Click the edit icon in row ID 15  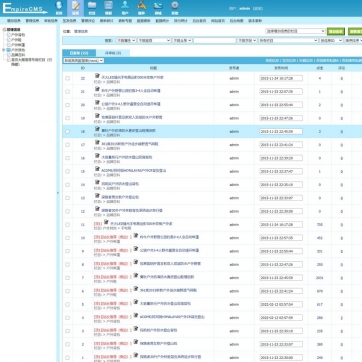[97, 169]
